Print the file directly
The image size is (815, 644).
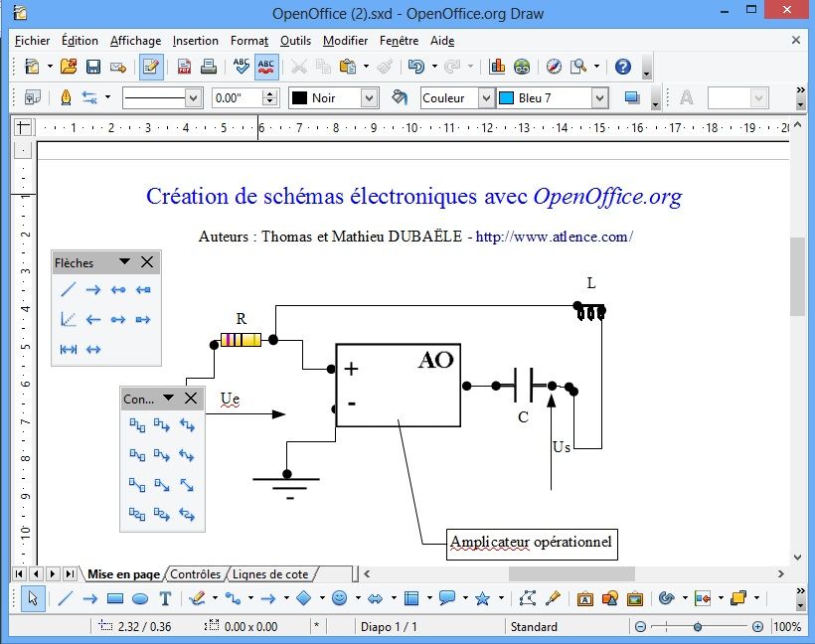209,67
